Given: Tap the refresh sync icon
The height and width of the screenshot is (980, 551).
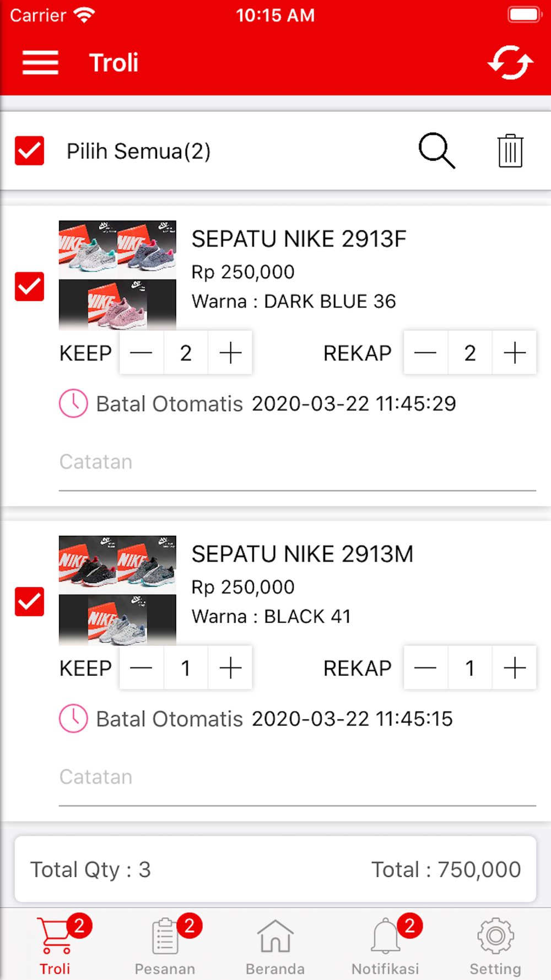Looking at the screenshot, I should (510, 62).
